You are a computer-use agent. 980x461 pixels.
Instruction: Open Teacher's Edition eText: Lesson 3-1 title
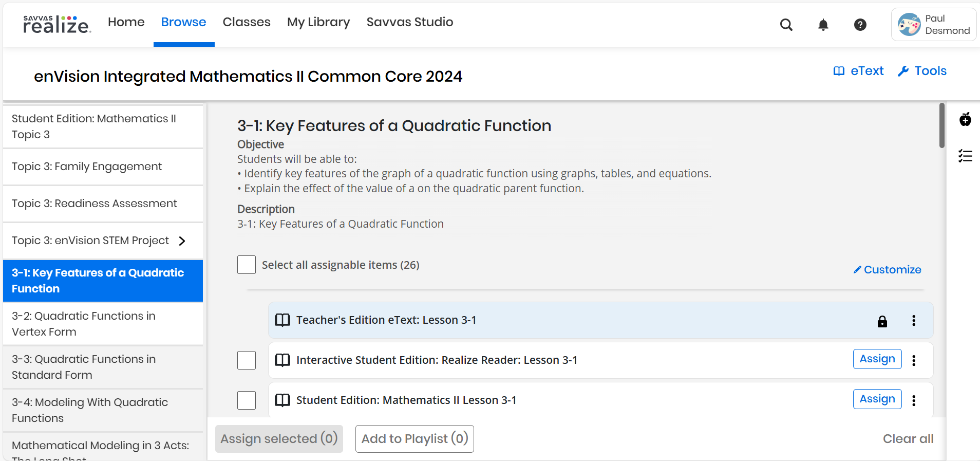coord(386,320)
